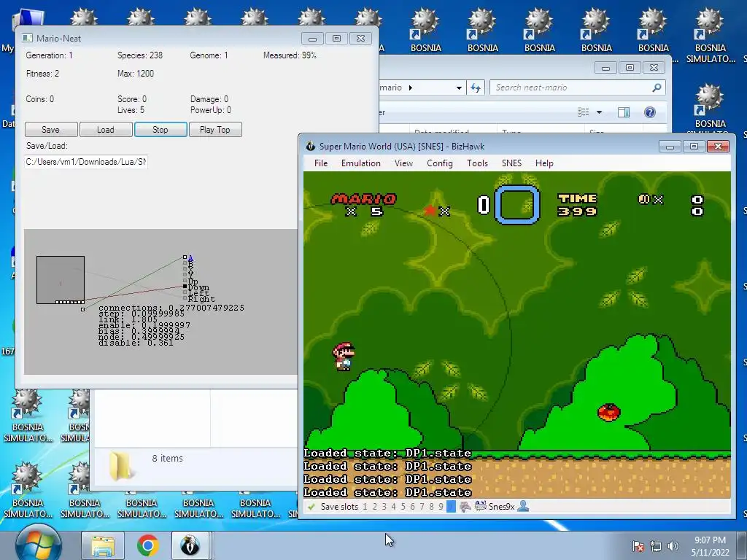Select save slot 7 in BizHawk status bar
The image size is (747, 560).
tap(422, 507)
